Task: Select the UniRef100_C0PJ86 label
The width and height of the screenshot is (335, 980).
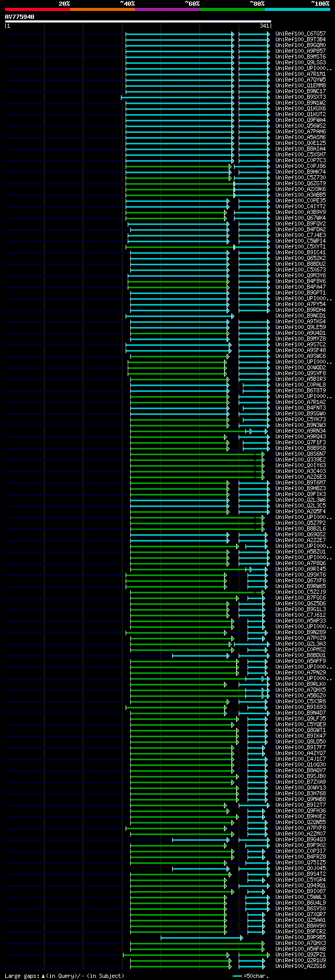Action: (x=300, y=166)
